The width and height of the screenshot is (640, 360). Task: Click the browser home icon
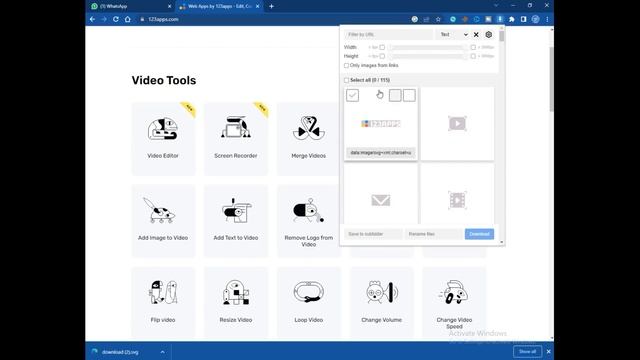(x=128, y=19)
